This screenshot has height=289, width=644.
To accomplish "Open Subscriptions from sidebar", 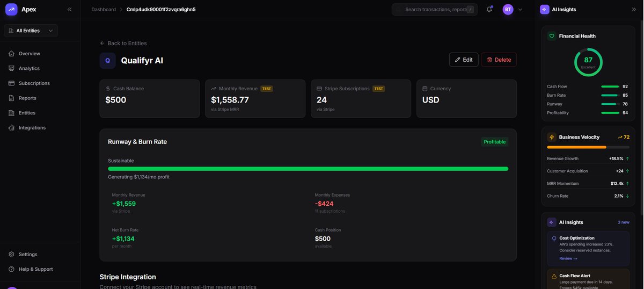I will (40, 83).
